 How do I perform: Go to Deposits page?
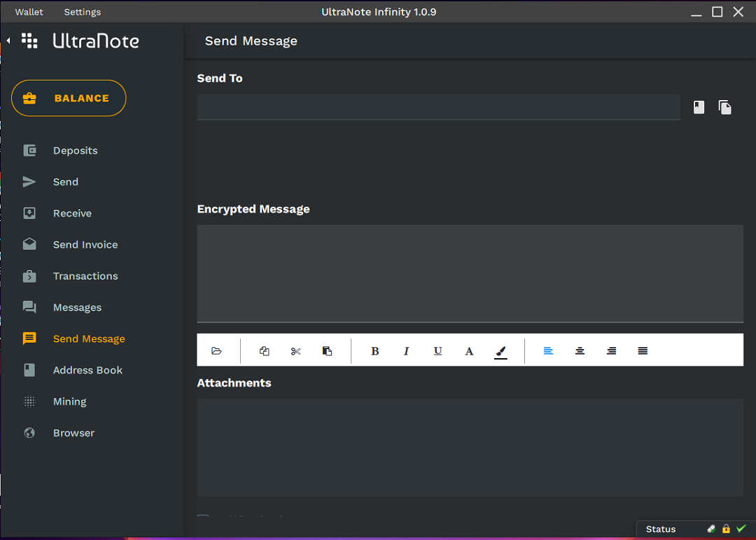pyautogui.click(x=75, y=151)
